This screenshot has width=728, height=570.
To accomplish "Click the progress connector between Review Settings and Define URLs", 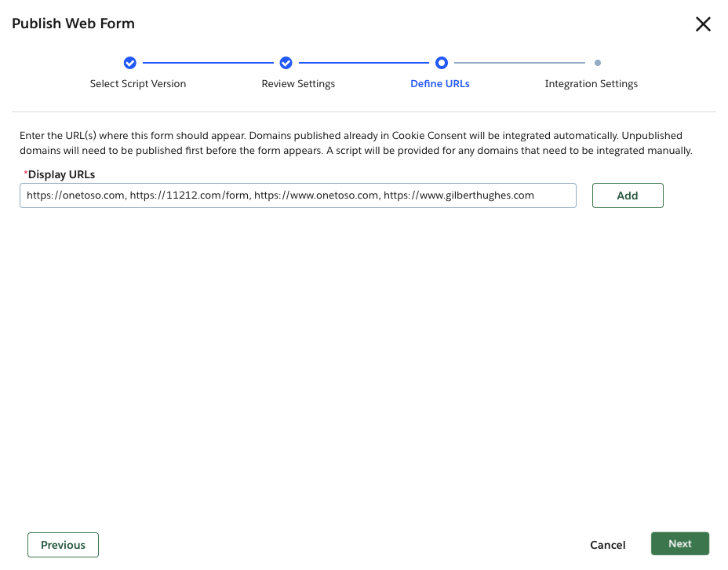I will [x=363, y=63].
